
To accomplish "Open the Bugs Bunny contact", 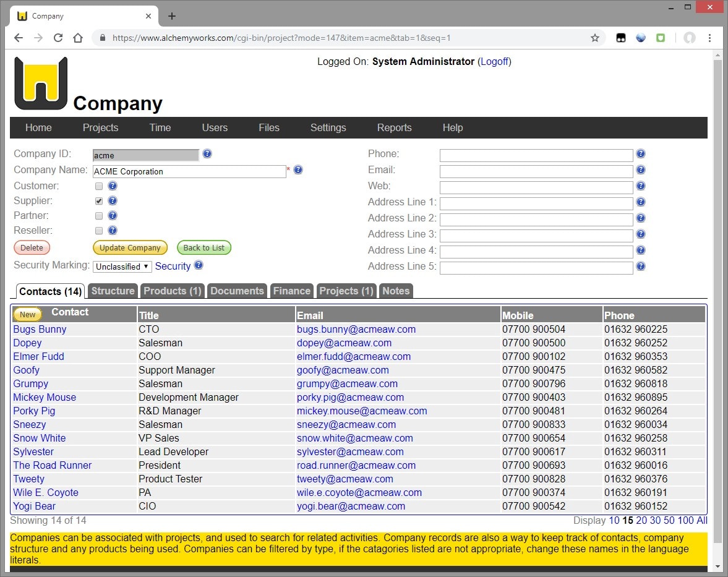I will pyautogui.click(x=40, y=329).
